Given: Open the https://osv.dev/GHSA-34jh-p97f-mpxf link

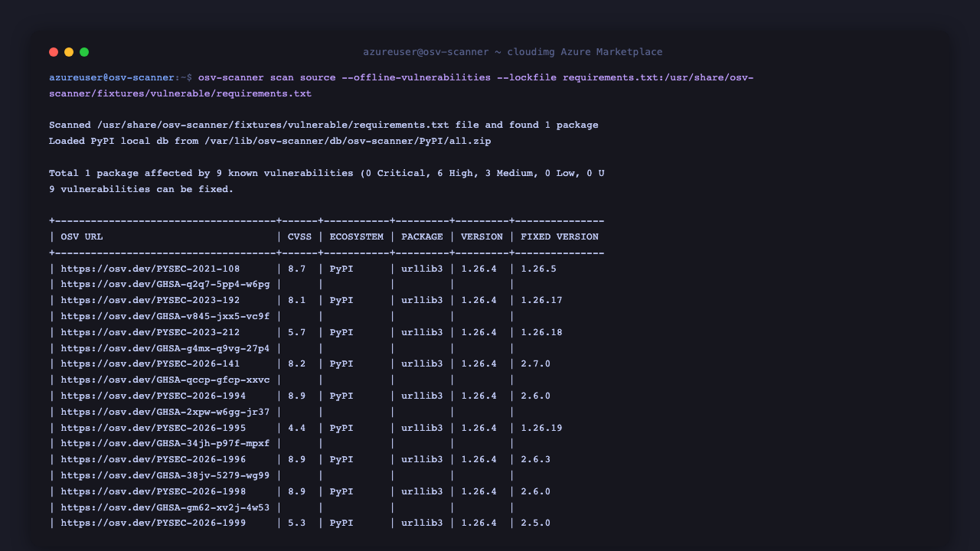Looking at the screenshot, I should pyautogui.click(x=165, y=443).
